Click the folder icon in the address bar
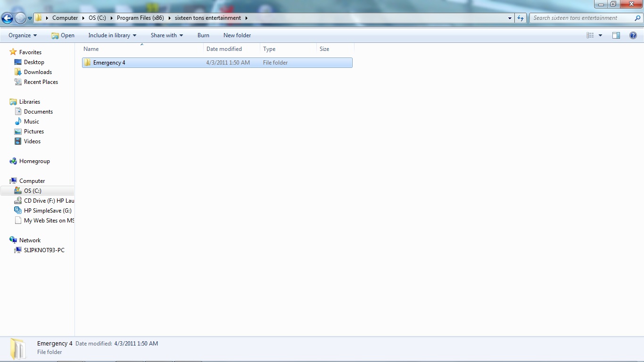 coord(39,18)
